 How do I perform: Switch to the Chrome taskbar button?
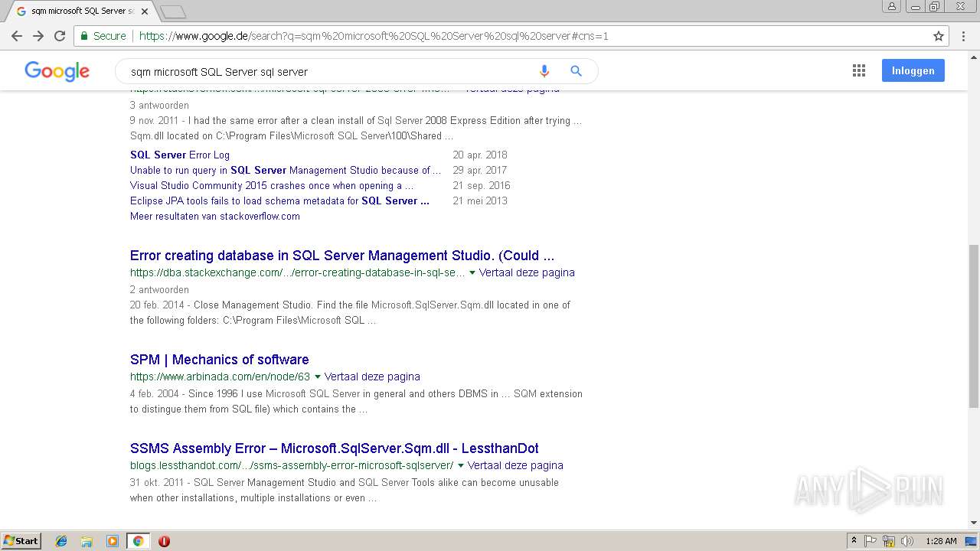[x=138, y=541]
